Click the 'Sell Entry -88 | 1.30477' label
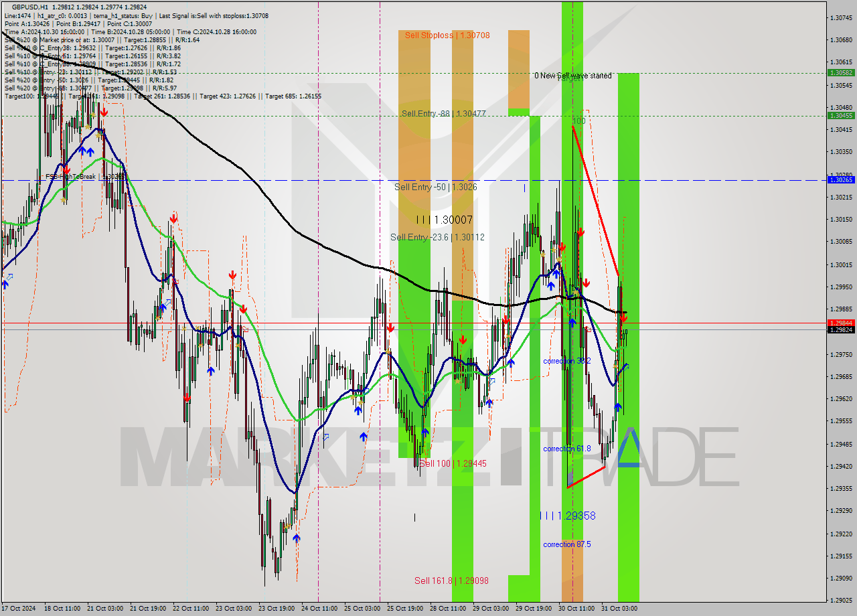 [x=444, y=114]
